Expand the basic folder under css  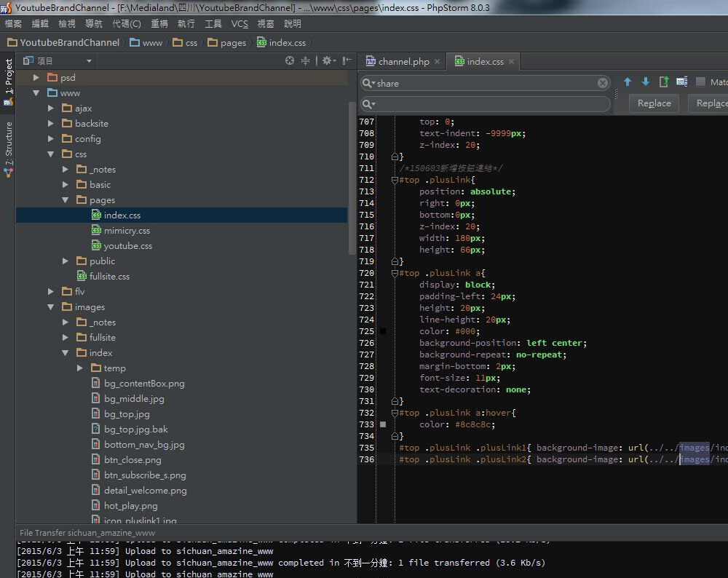(x=66, y=185)
